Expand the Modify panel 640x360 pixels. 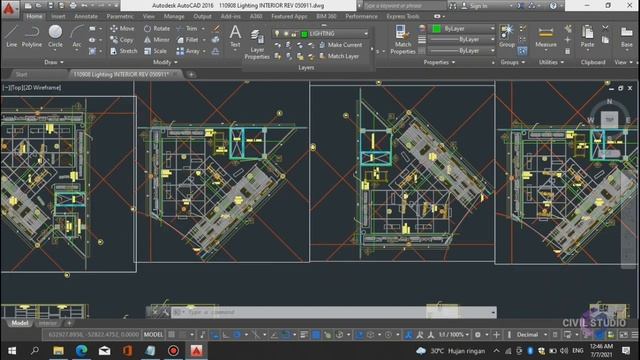(x=165, y=62)
